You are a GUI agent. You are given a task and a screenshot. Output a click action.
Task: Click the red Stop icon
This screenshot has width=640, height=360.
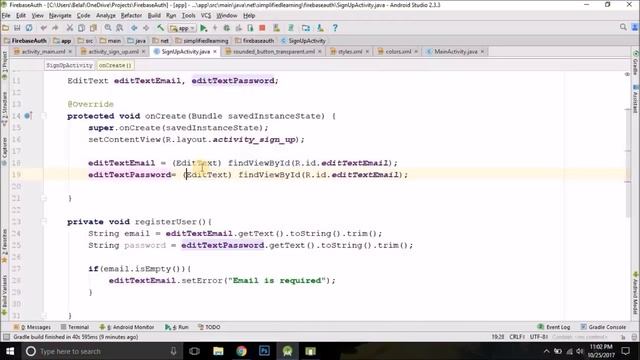click(x=262, y=28)
